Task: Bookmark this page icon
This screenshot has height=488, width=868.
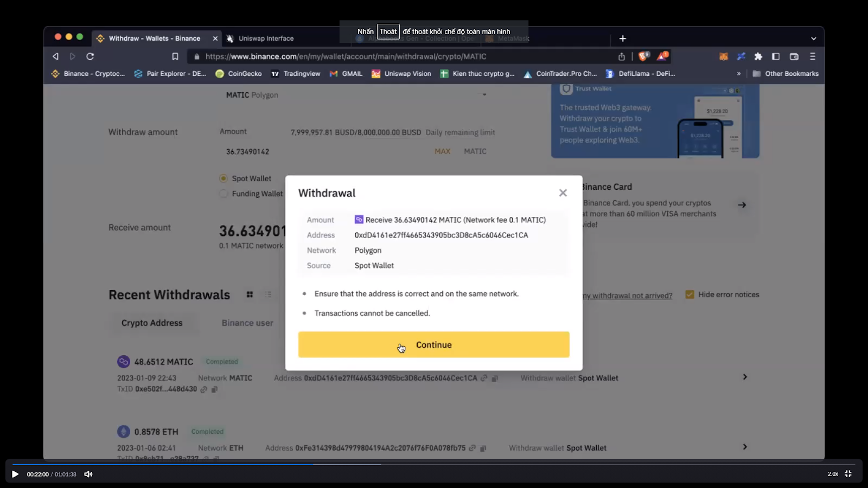Action: (x=175, y=56)
